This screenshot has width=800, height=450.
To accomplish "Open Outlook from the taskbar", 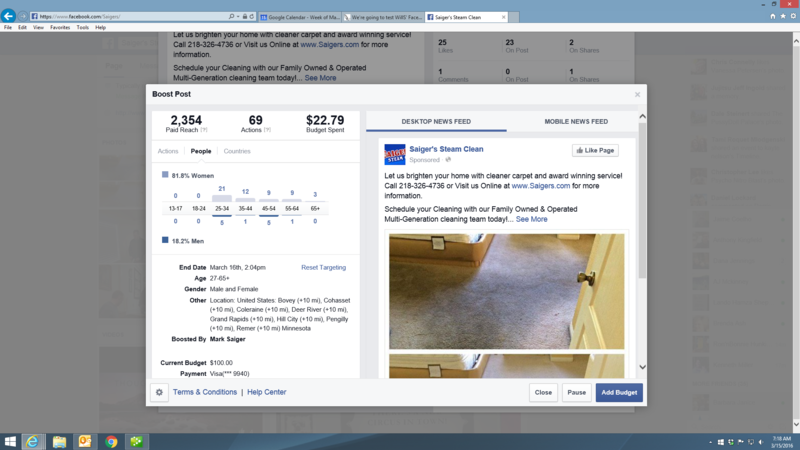I will 85,441.
